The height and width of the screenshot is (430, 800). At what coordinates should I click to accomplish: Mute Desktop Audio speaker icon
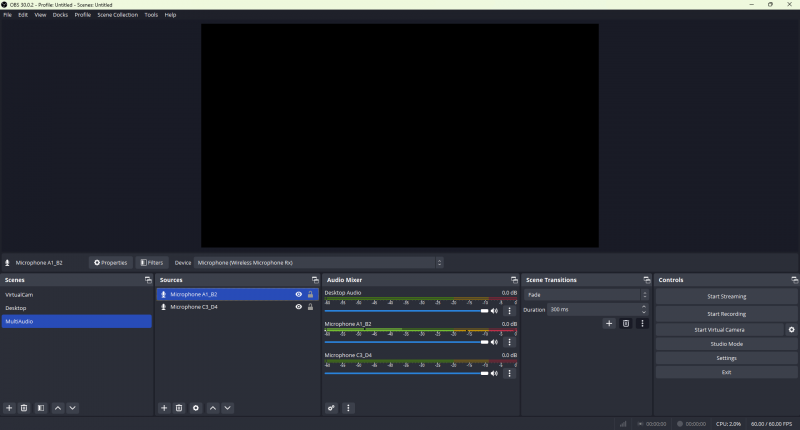[x=494, y=311]
